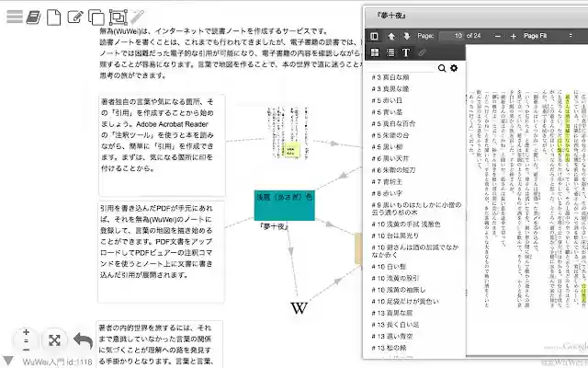
Task: Expand the bottom-left triangle arrow
Action: click(8, 362)
